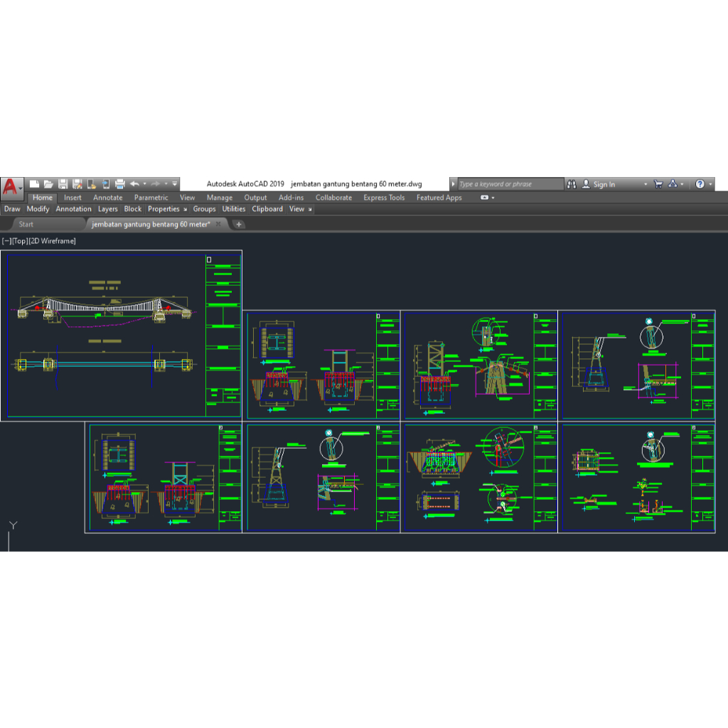The image size is (728, 728).
Task: Open the Redo history dropdown arrow
Action: click(166, 184)
